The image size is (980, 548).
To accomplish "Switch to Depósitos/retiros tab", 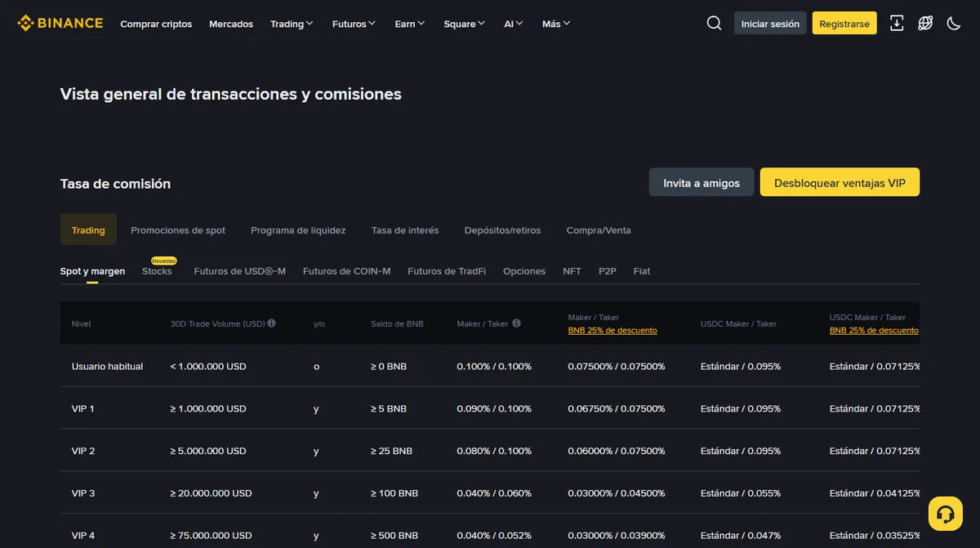I will click(502, 230).
